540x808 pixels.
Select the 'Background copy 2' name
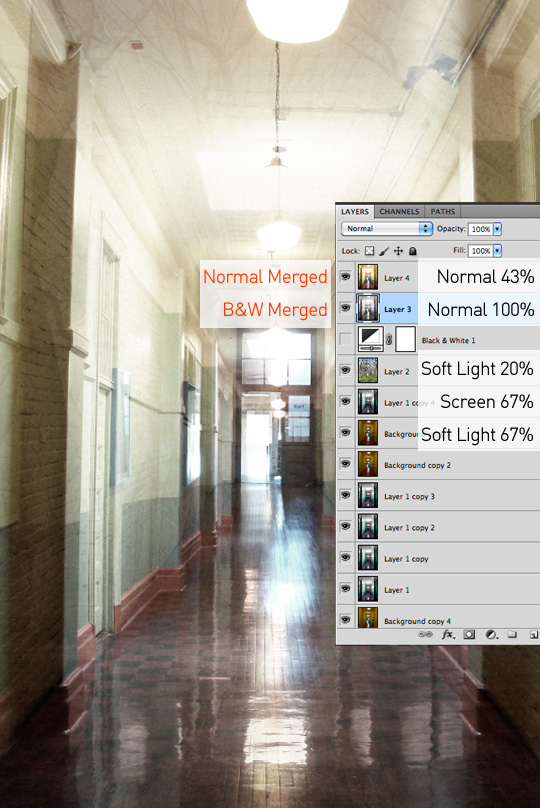pos(417,465)
